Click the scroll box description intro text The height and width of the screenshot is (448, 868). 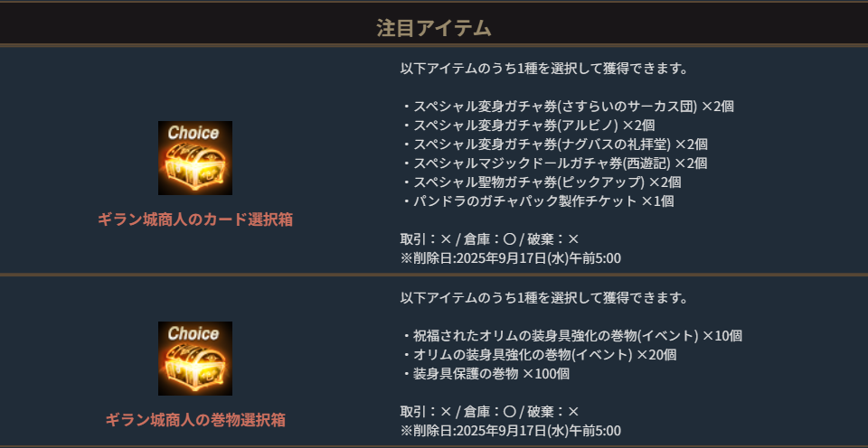point(543,298)
